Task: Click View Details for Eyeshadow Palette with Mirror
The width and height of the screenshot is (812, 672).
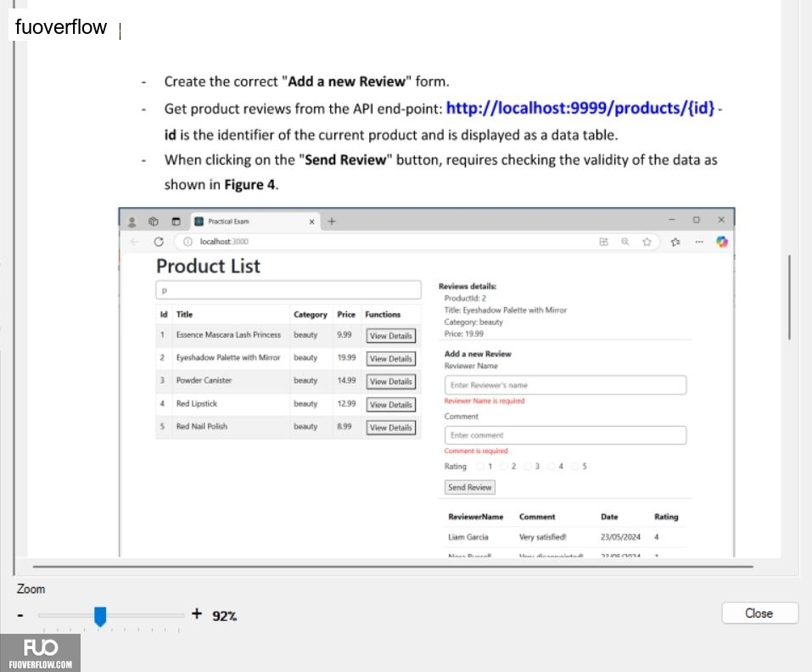Action: (x=391, y=358)
